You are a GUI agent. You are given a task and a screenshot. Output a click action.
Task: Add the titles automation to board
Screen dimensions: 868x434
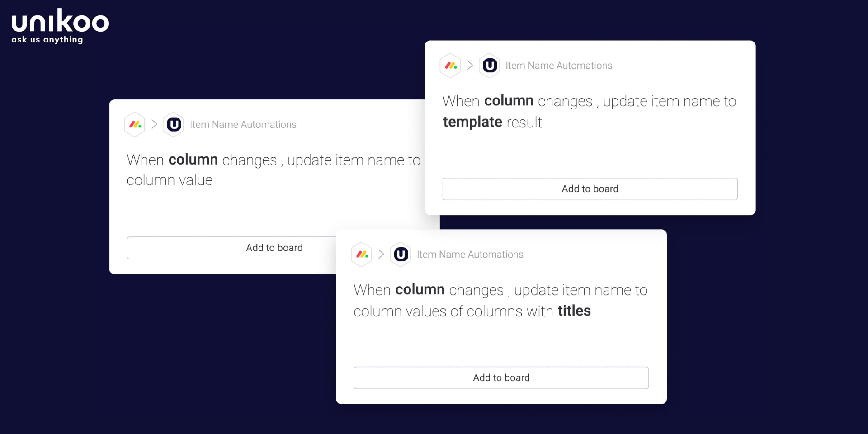[x=501, y=378]
